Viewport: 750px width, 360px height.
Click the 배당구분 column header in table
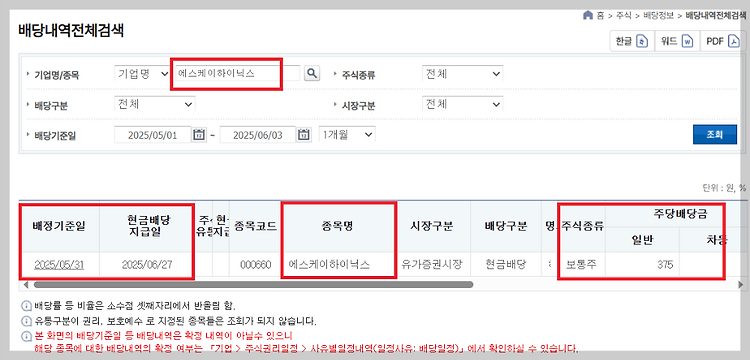click(x=506, y=227)
